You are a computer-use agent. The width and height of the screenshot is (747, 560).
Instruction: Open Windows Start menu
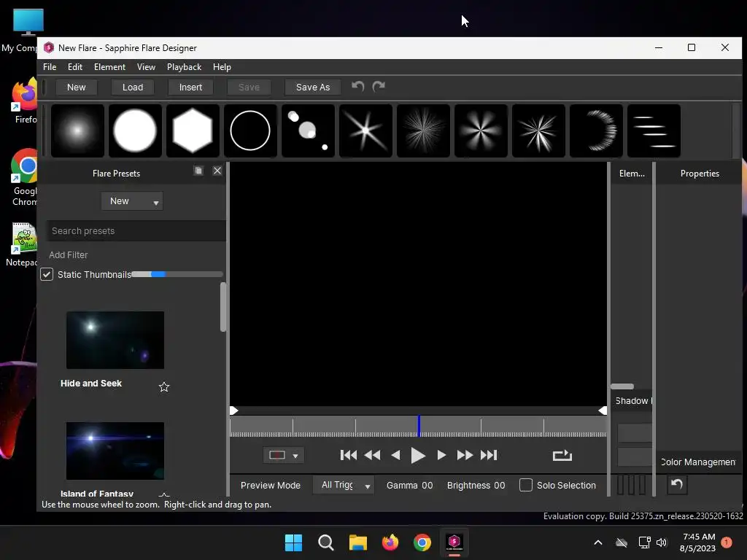click(x=293, y=542)
